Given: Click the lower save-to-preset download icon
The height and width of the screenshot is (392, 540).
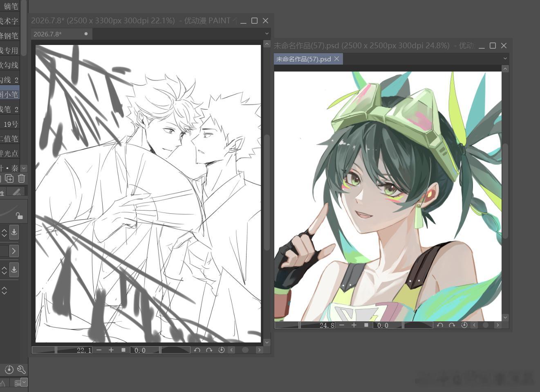Looking at the screenshot, I should (x=14, y=270).
